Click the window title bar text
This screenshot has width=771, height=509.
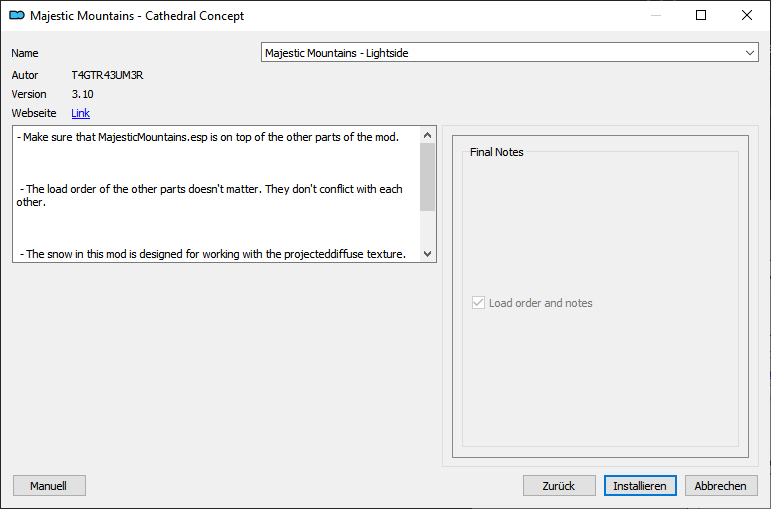tap(137, 16)
